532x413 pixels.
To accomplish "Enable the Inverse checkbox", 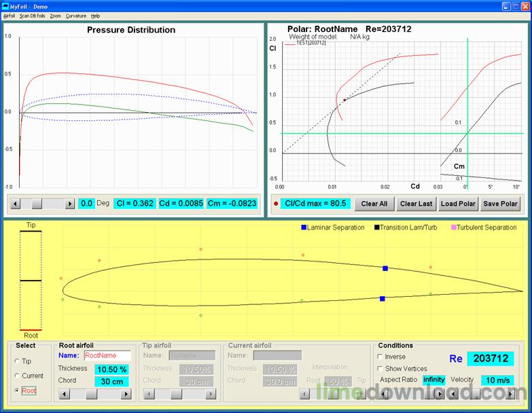I will [x=380, y=357].
